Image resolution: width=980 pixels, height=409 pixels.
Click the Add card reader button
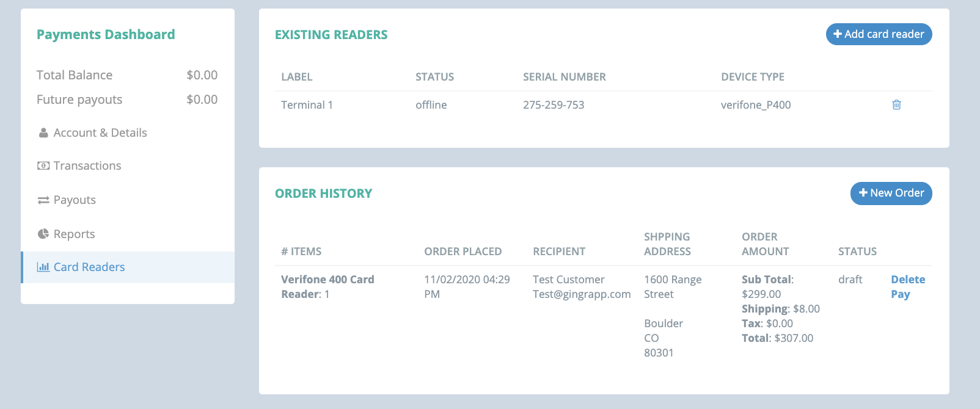[879, 34]
